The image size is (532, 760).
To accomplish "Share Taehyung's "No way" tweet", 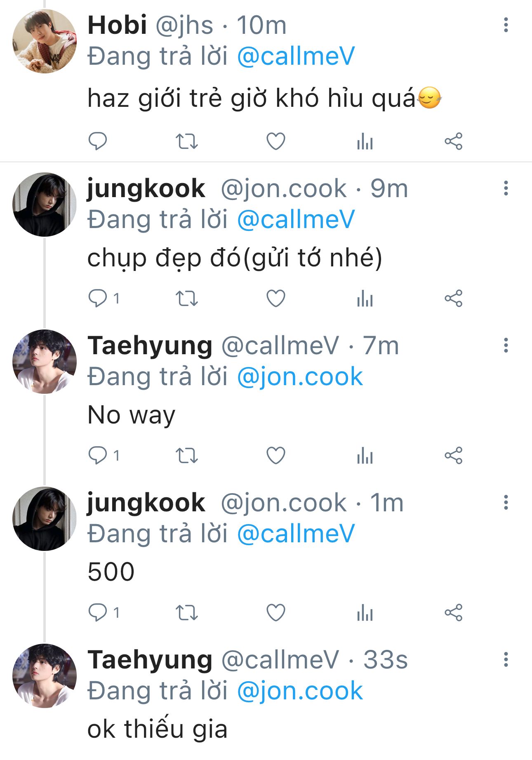I will 453,456.
